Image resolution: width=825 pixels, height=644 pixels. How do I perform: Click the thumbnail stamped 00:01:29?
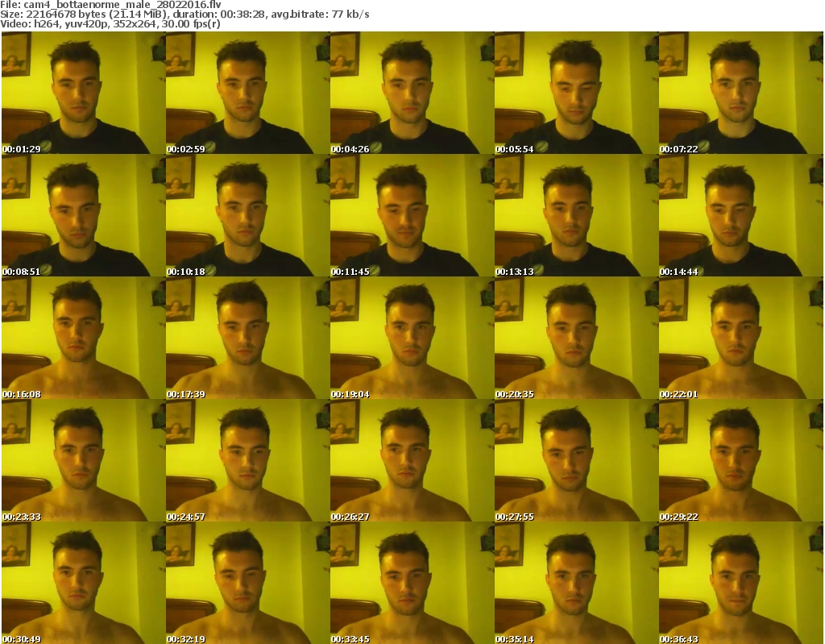[84, 93]
